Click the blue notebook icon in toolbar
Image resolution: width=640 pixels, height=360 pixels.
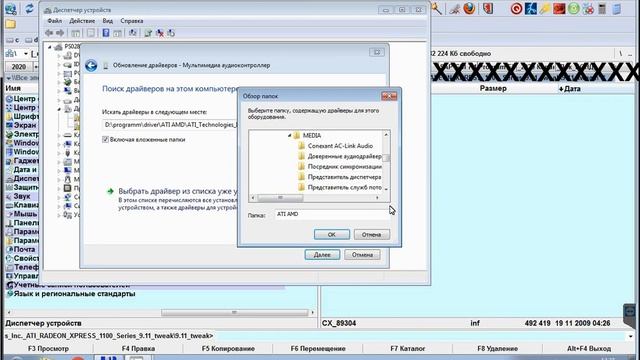(x=616, y=9)
